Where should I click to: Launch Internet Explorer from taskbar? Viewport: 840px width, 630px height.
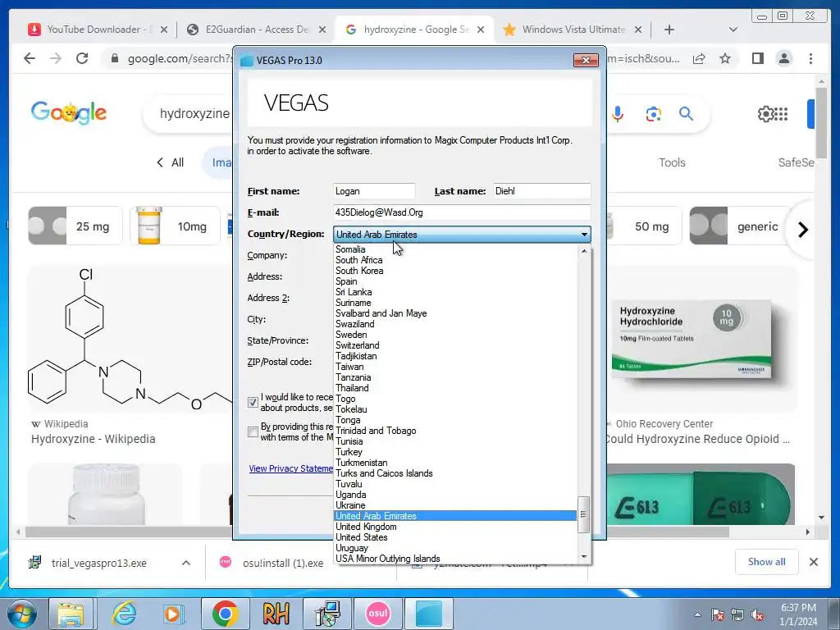pos(125,614)
